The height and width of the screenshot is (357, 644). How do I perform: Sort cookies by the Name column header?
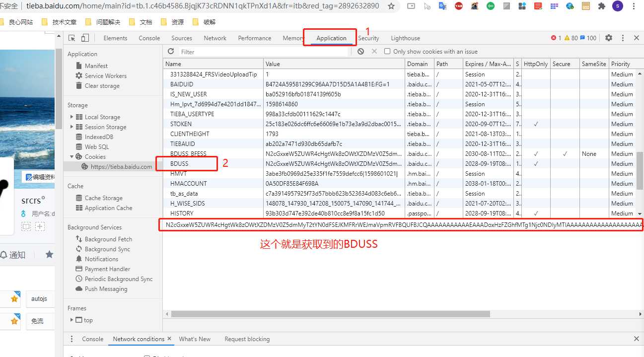click(213, 64)
